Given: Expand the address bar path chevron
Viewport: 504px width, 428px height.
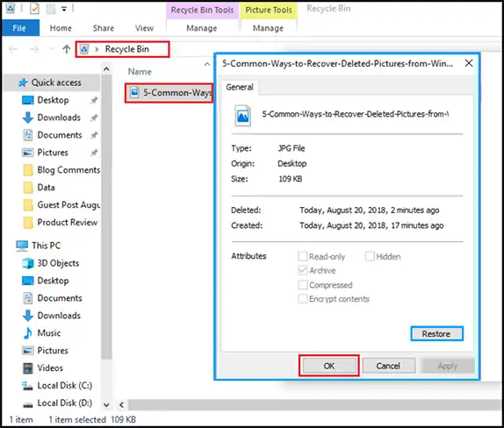Looking at the screenshot, I should pyautogui.click(x=97, y=49).
